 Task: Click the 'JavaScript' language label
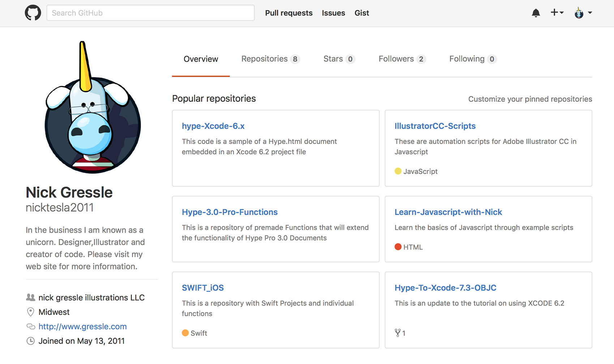(420, 172)
